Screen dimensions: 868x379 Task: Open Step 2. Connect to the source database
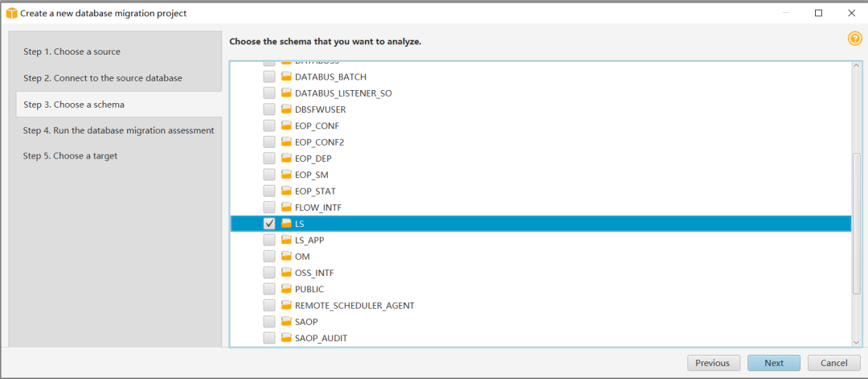point(103,78)
